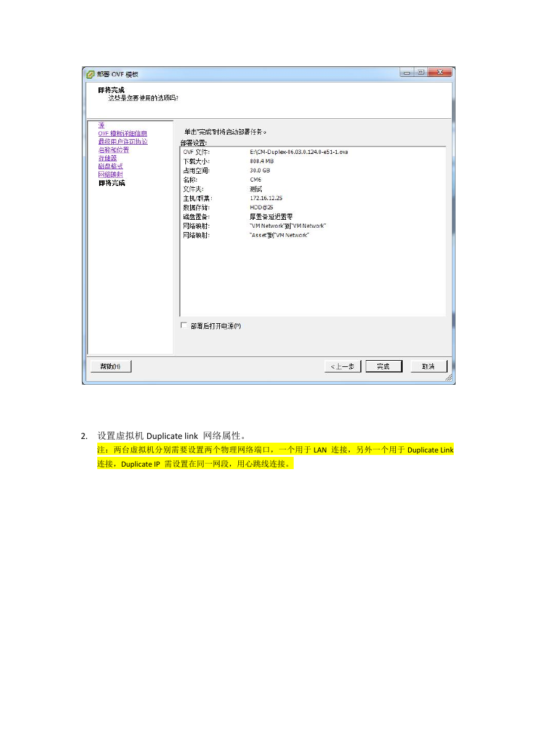Go to the OVF 模板详细信息 step

click(123, 134)
